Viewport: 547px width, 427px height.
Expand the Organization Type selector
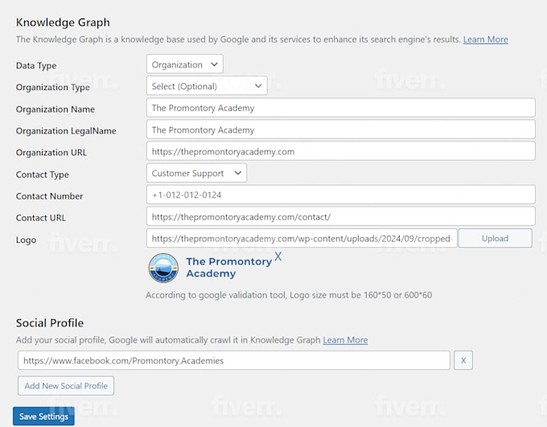pos(207,86)
